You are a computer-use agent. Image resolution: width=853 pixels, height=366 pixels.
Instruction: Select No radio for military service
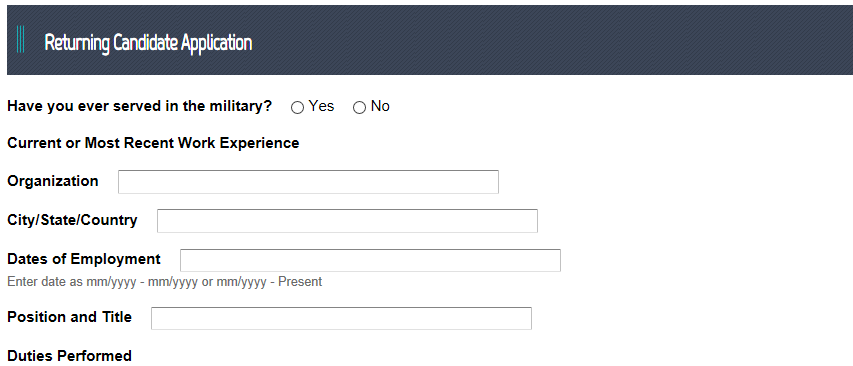click(359, 108)
